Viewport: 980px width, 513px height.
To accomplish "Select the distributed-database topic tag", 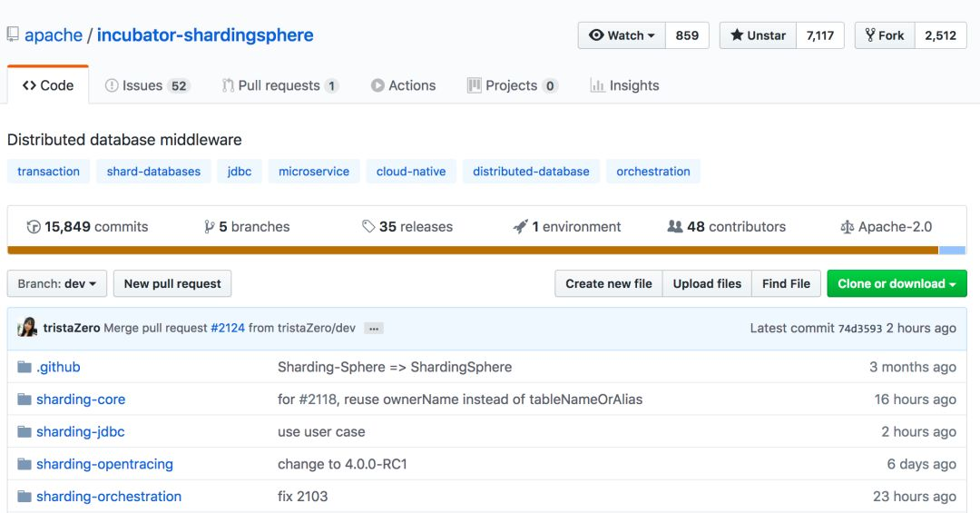I will (x=531, y=172).
